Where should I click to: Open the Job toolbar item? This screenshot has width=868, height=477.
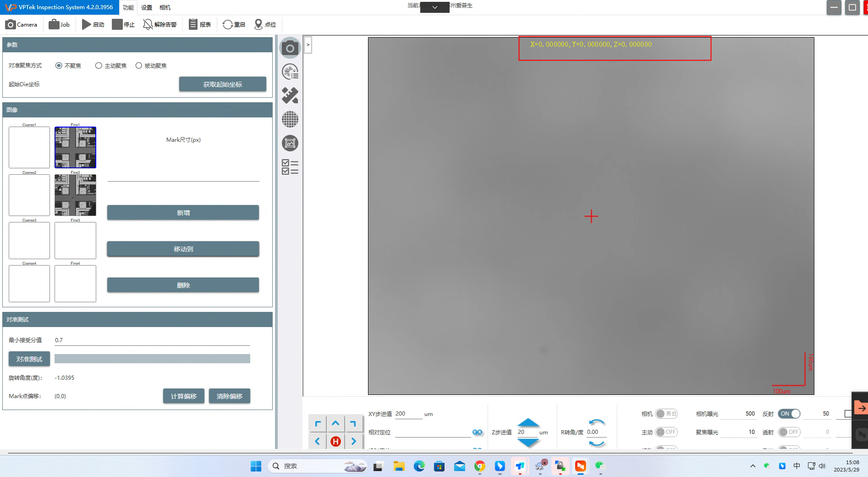coord(59,24)
